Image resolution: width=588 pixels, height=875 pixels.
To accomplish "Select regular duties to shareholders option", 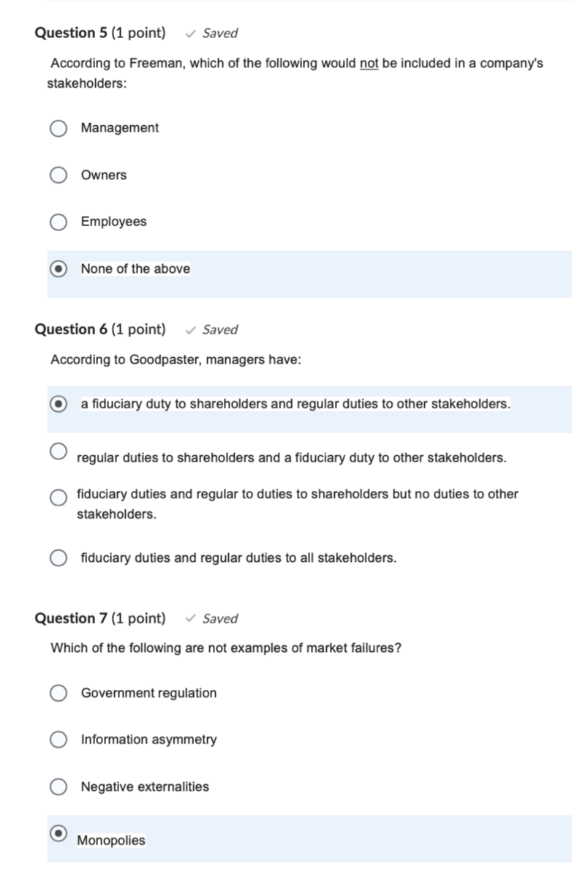I will pyautogui.click(x=58, y=451).
